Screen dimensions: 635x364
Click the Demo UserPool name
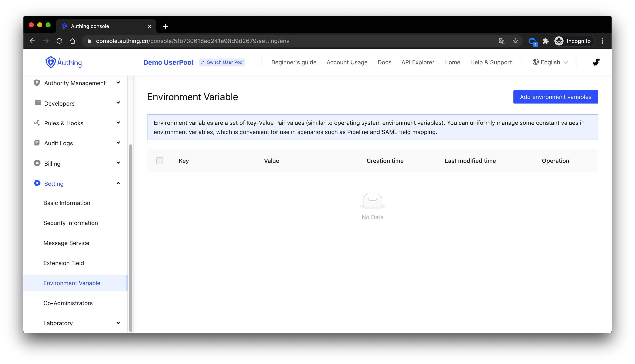coord(168,62)
